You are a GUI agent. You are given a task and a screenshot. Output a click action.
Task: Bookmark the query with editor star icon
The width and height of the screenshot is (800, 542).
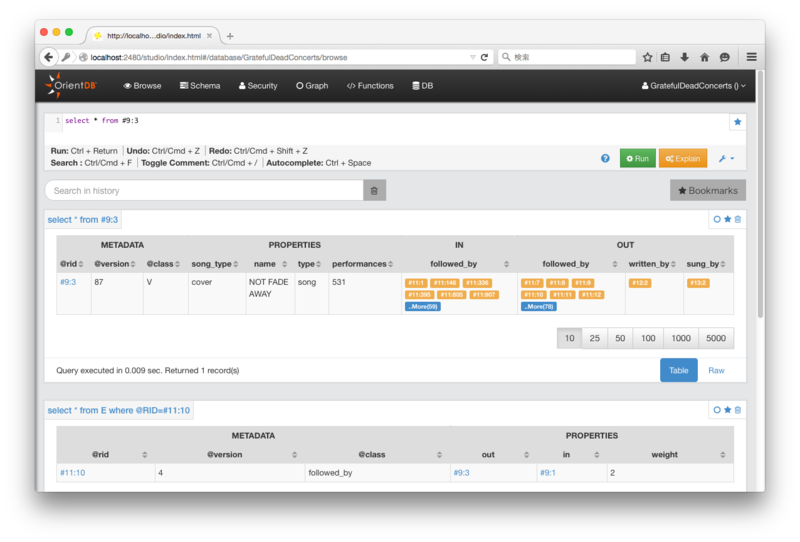737,122
